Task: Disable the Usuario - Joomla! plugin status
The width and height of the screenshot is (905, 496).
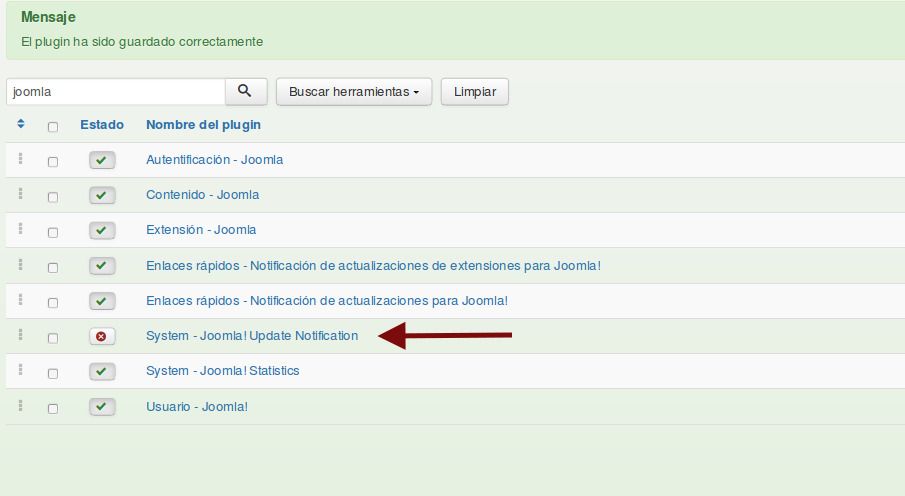Action: coord(102,407)
